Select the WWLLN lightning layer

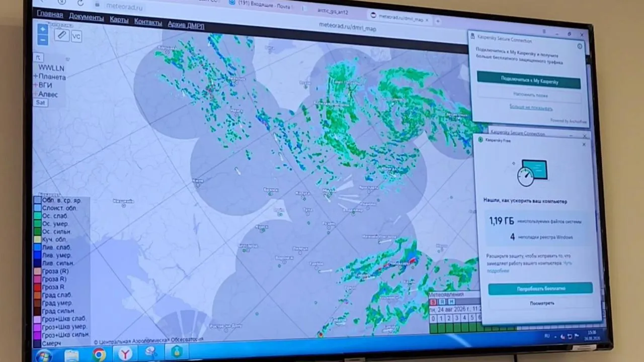51,68
